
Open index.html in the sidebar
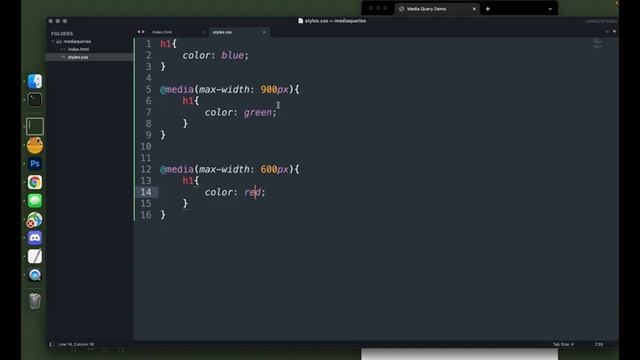[x=78, y=49]
